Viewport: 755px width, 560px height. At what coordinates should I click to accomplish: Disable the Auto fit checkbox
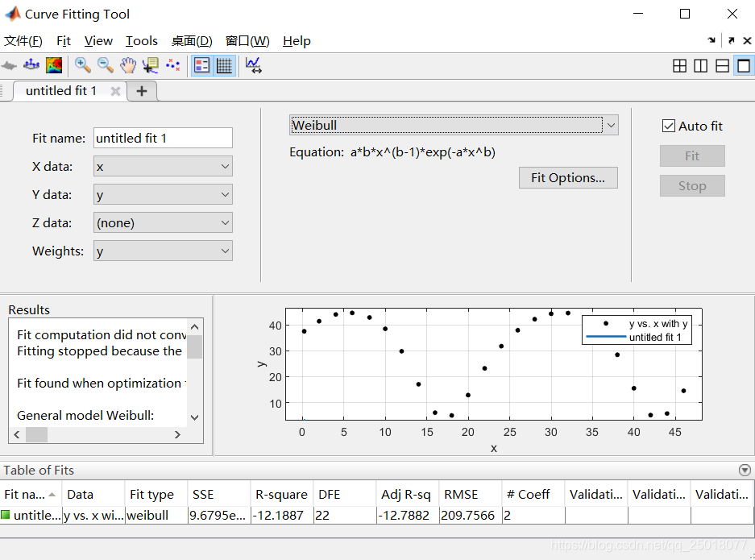pos(668,126)
